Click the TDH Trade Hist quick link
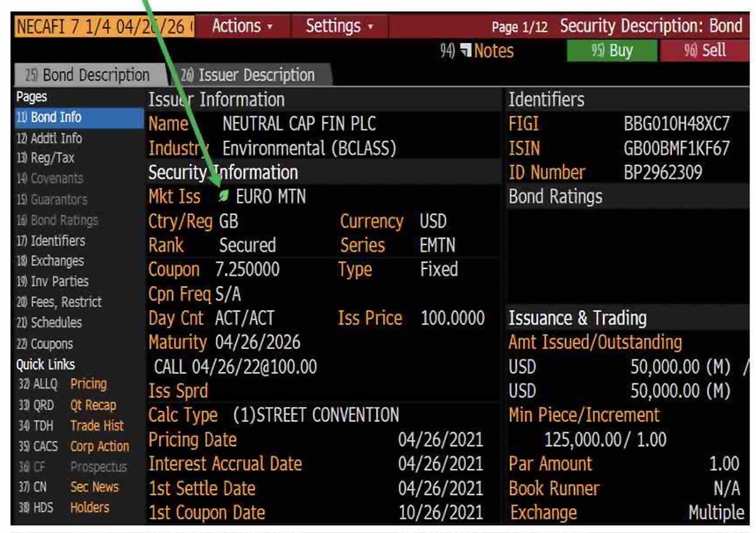This screenshot has width=756, height=533. 70,426
